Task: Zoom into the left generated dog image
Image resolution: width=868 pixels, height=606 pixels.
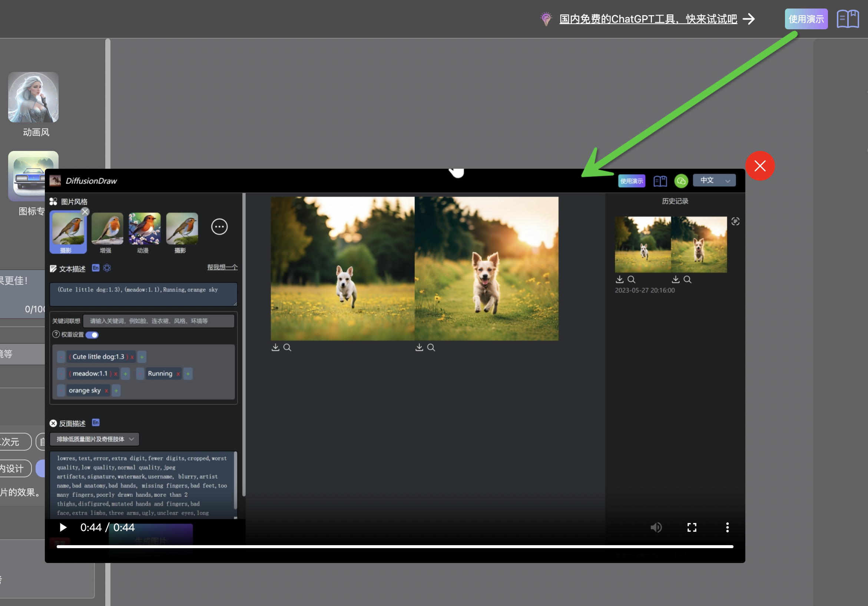Action: (287, 347)
